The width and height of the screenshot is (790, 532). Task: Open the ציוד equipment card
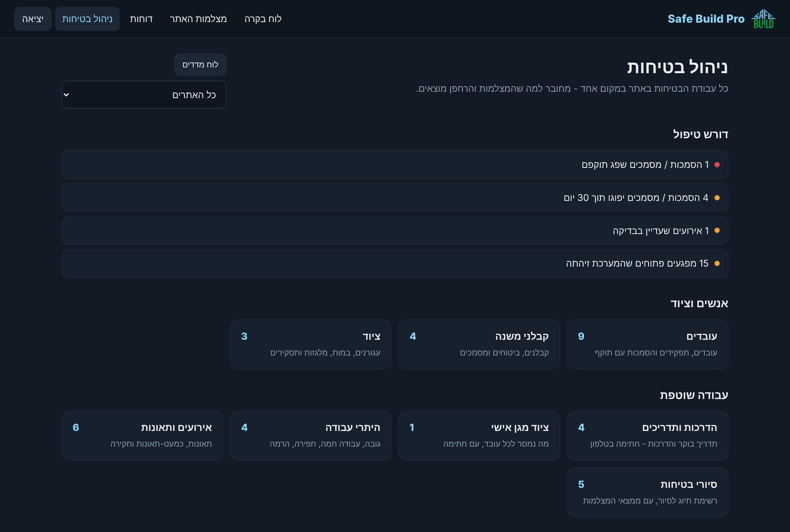pos(311,344)
